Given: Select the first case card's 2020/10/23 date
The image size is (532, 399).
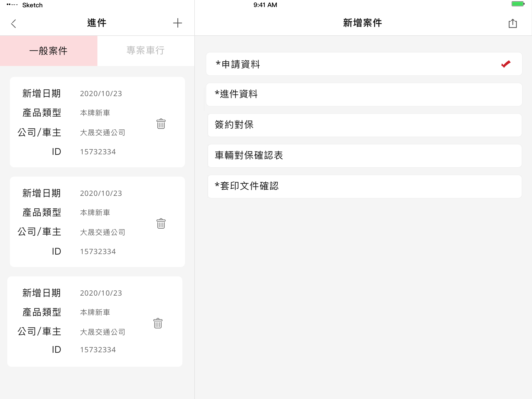Looking at the screenshot, I should (x=101, y=94).
